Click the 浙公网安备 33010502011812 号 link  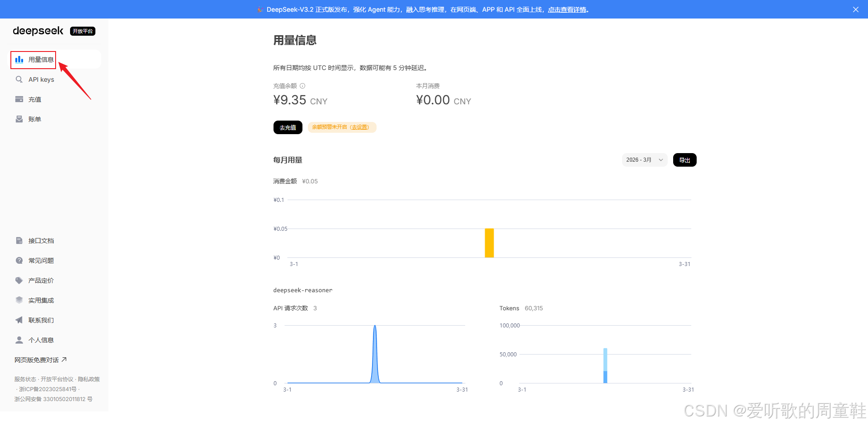pyautogui.click(x=53, y=399)
